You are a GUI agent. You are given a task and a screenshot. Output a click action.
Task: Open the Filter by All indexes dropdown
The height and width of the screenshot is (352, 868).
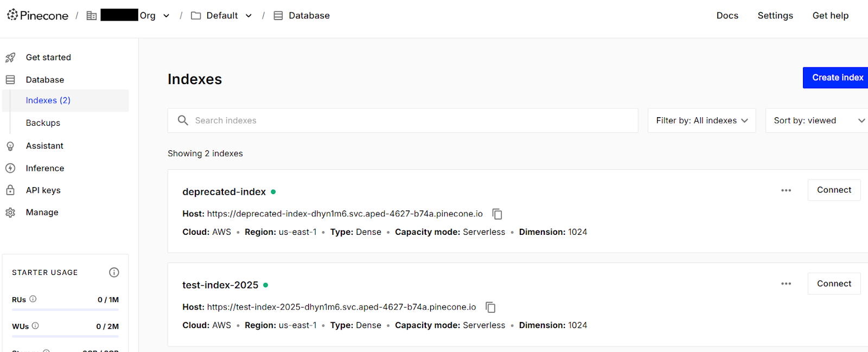[701, 120]
